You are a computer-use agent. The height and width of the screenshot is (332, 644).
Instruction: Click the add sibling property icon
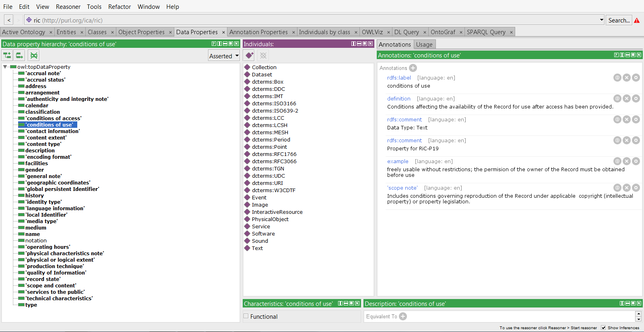coord(19,55)
